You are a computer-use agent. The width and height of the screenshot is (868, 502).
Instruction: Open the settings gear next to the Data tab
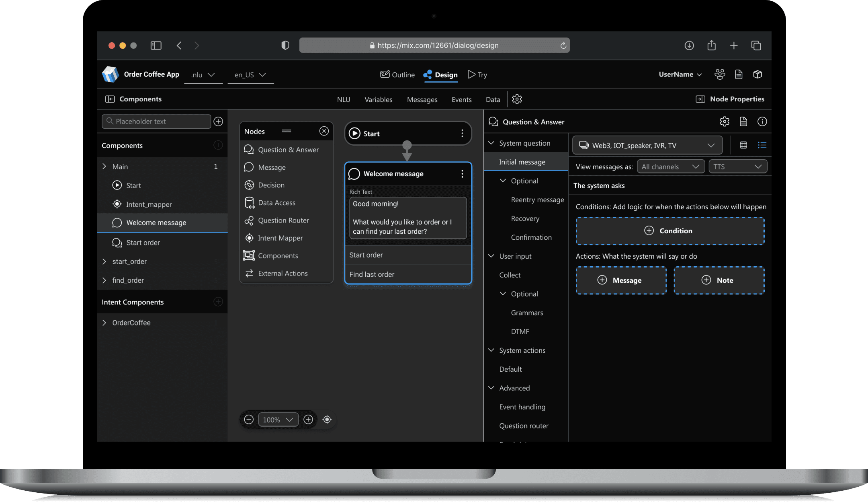(517, 99)
